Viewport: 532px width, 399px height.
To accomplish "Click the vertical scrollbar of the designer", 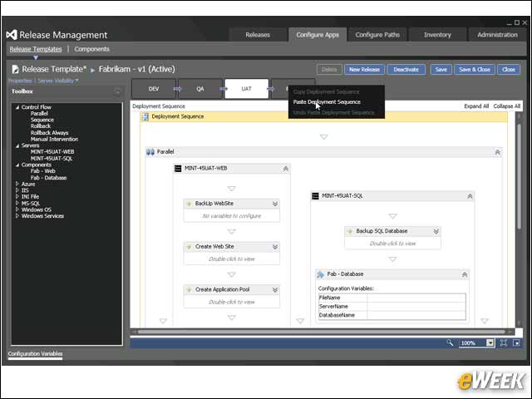I will tap(519, 176).
